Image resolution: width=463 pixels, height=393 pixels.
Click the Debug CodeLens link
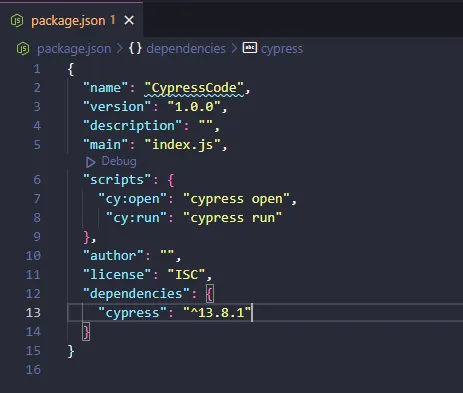(119, 161)
